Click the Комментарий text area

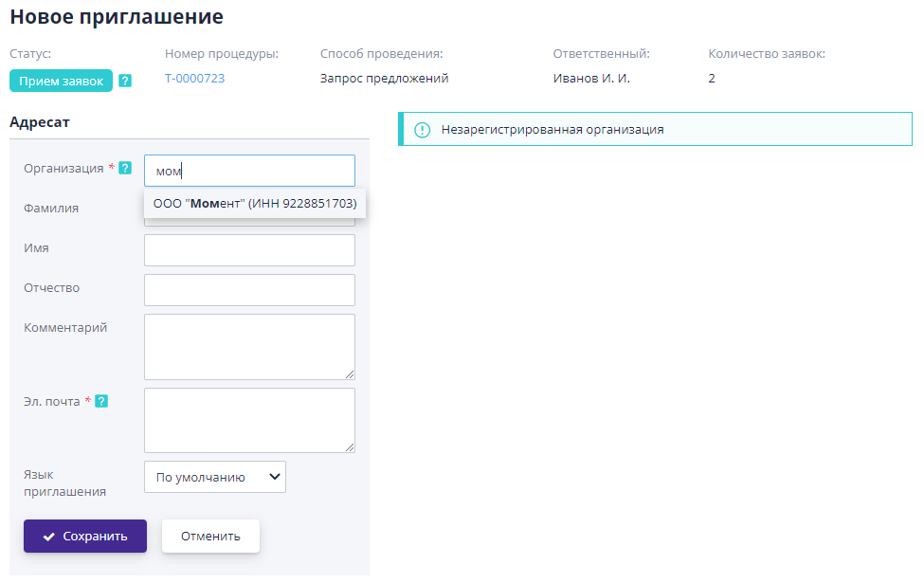(249, 346)
